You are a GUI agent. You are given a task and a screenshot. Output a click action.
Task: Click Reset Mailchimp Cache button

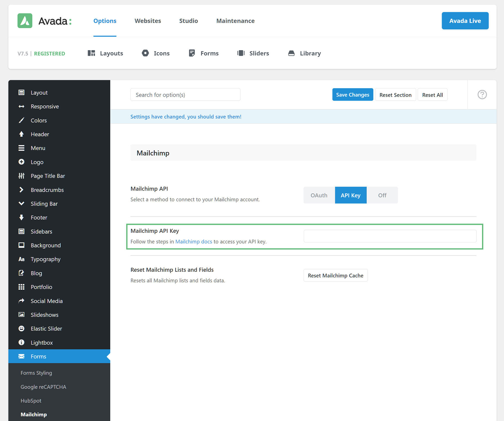335,275
